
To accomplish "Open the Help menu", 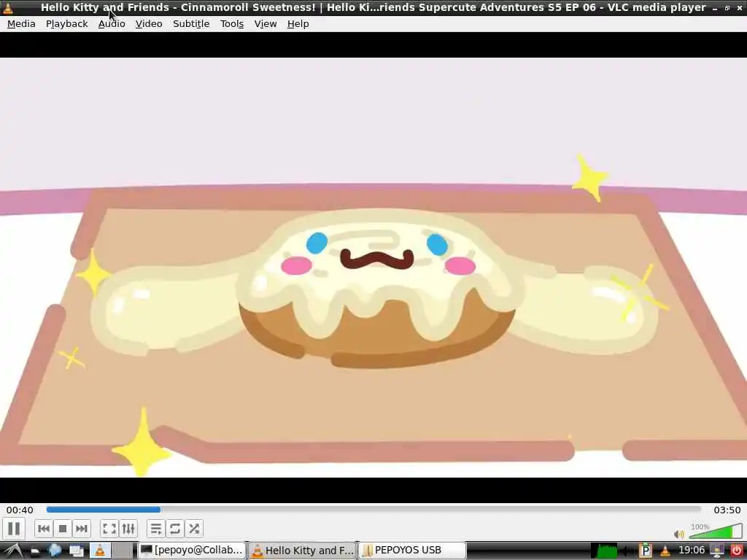I will [x=298, y=24].
